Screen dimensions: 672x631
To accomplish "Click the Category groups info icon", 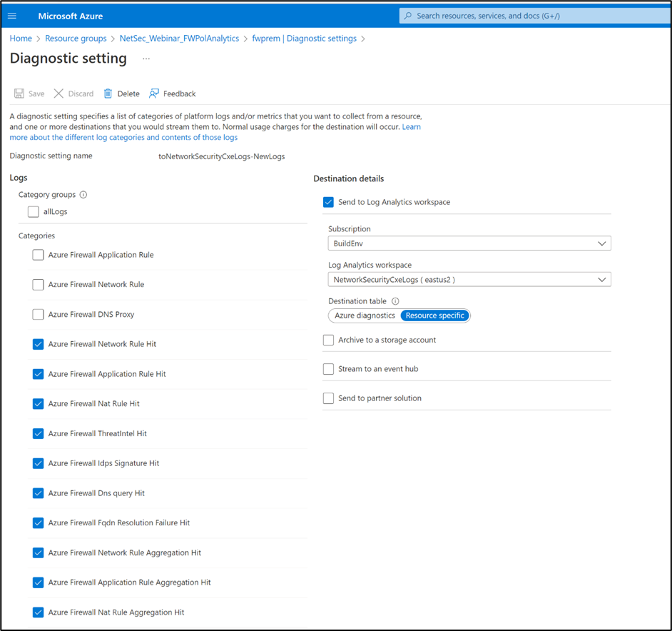I will click(x=83, y=195).
